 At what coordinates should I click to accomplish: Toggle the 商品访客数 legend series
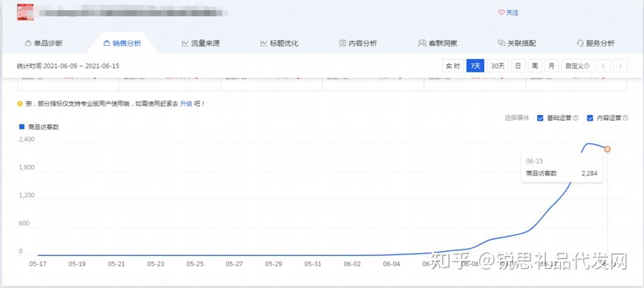tap(39, 127)
